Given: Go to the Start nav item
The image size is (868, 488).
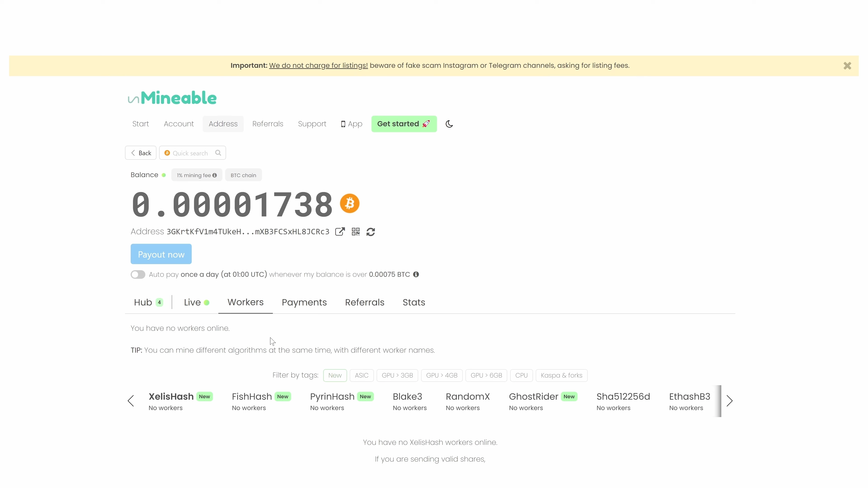Looking at the screenshot, I should pyautogui.click(x=141, y=124).
